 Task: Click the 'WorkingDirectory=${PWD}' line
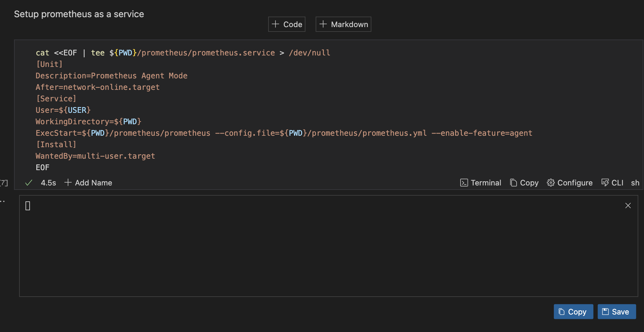point(88,121)
